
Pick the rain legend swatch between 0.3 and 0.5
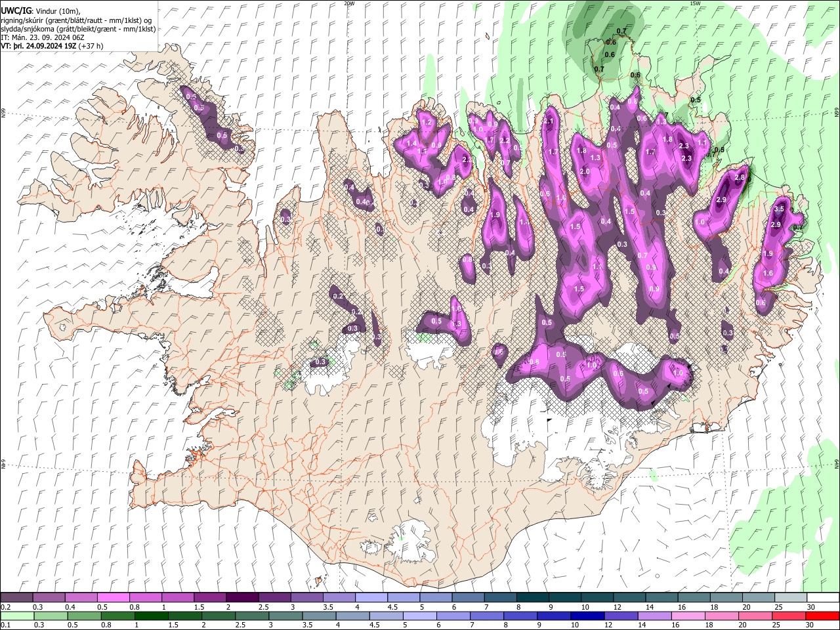49,616
